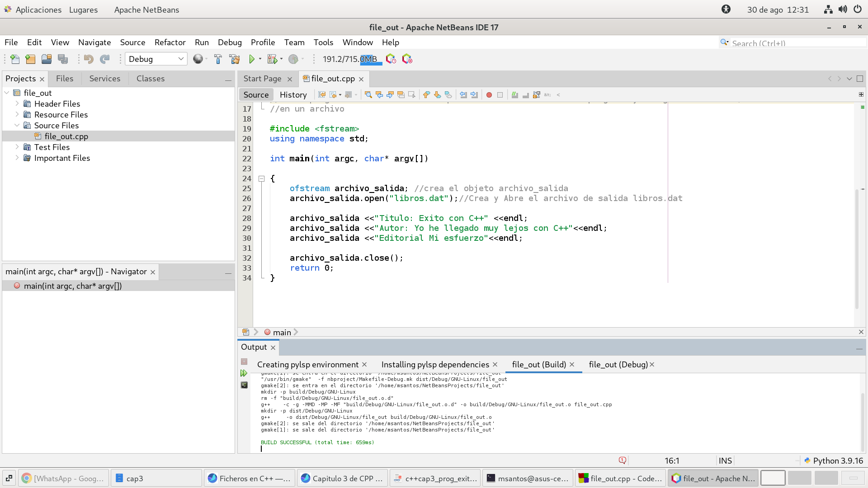
Task: Open the Refactor menu
Action: (170, 42)
